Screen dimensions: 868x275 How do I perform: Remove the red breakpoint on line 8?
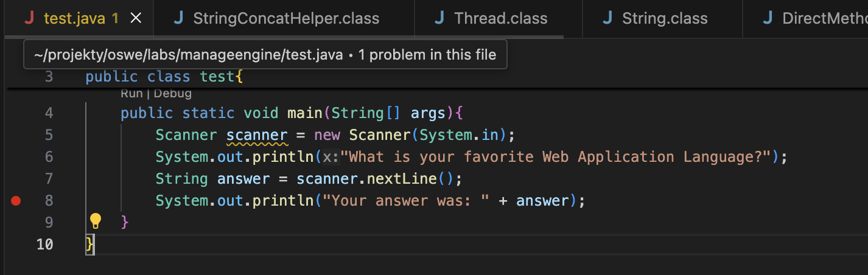16,200
